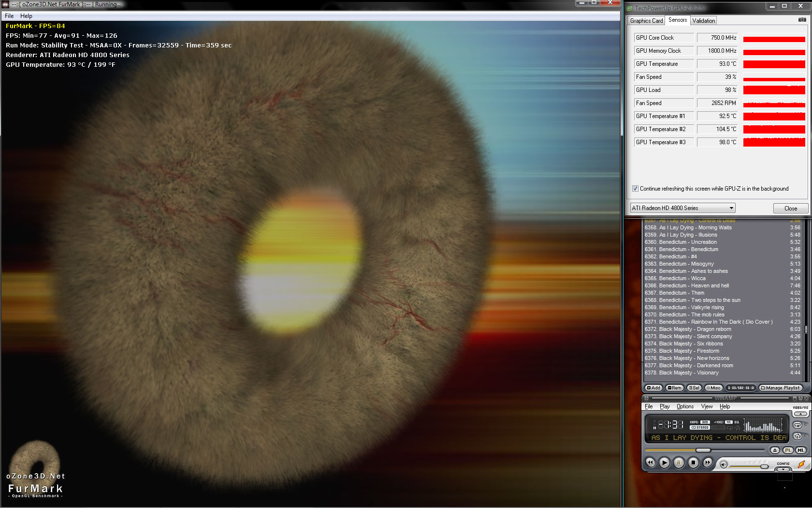Image resolution: width=812 pixels, height=508 pixels.
Task: Open the Winamp File menu
Action: [x=649, y=406]
